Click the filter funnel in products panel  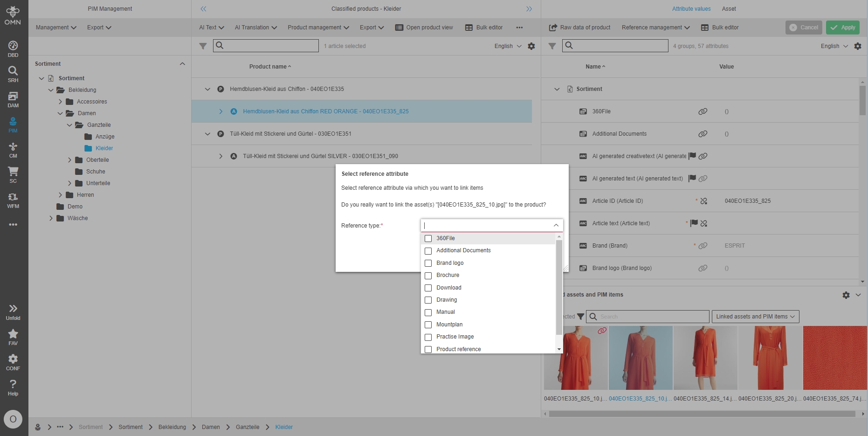pos(203,46)
